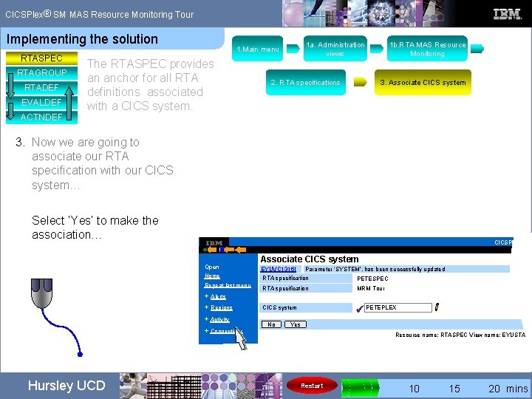Click the yellow arrow before Associate CICS system
532x399 pixels.
[x=361, y=82]
